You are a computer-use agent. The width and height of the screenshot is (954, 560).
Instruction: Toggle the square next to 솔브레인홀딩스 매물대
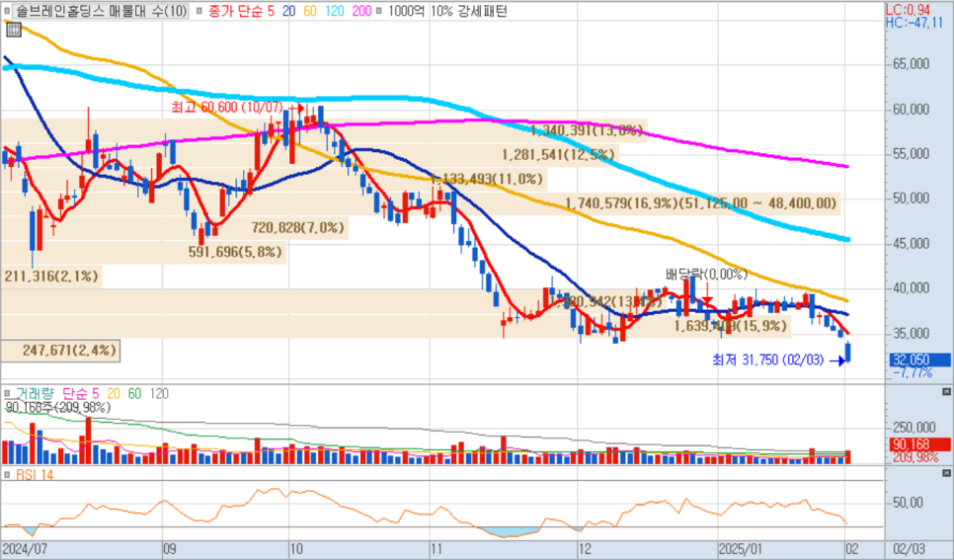[x=7, y=11]
